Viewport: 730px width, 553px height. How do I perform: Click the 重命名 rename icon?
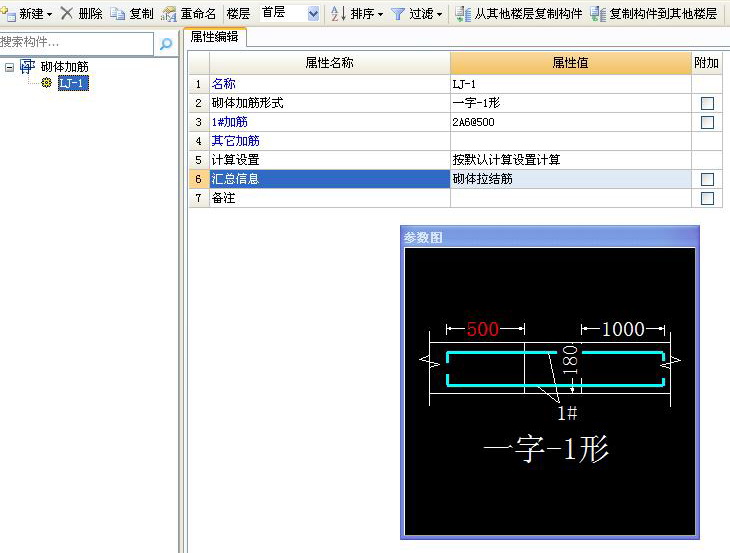(168, 14)
